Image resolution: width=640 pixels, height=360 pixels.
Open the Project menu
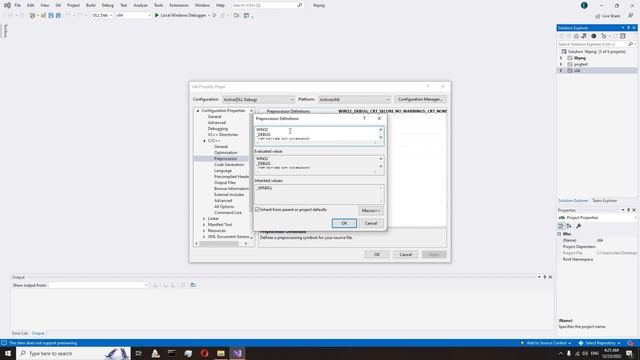[x=73, y=5]
